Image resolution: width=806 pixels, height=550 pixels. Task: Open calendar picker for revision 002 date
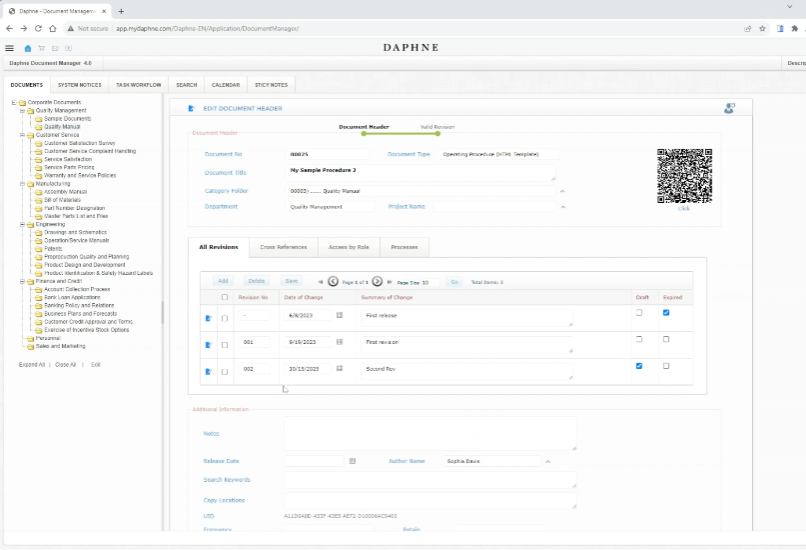[x=339, y=369]
